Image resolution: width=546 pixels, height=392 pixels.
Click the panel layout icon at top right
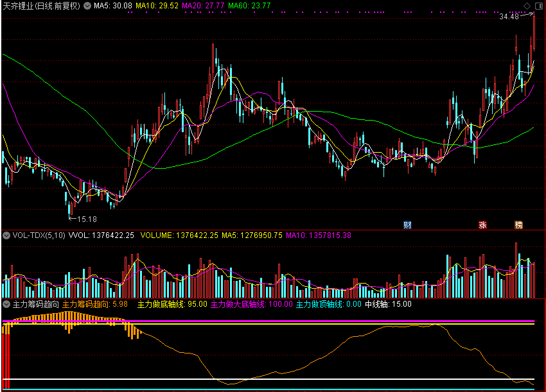(539, 6)
